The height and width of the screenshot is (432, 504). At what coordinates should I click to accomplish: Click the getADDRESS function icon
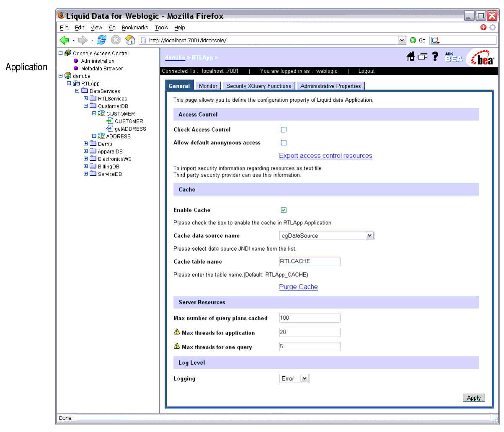click(x=110, y=129)
